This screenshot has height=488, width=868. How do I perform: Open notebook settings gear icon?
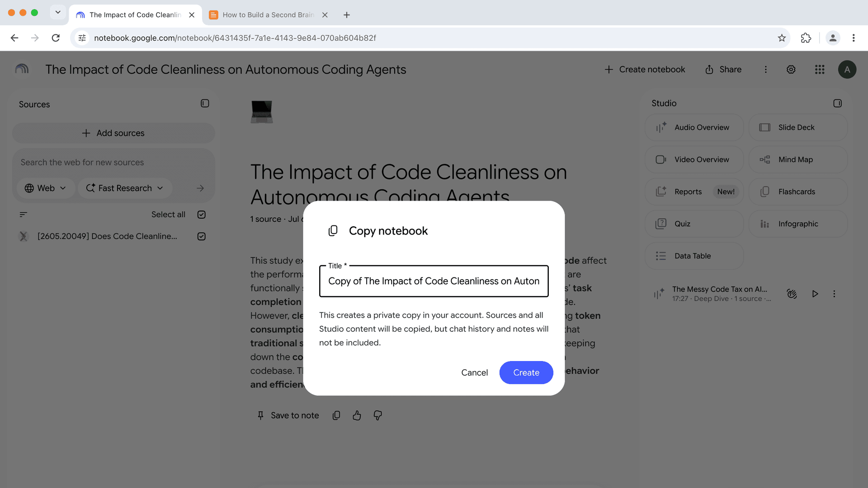coord(791,70)
